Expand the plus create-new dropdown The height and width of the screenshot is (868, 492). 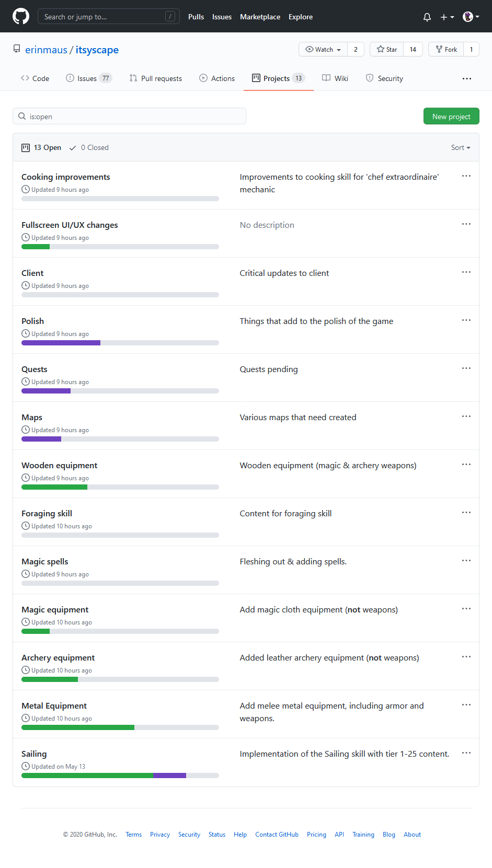coord(447,17)
